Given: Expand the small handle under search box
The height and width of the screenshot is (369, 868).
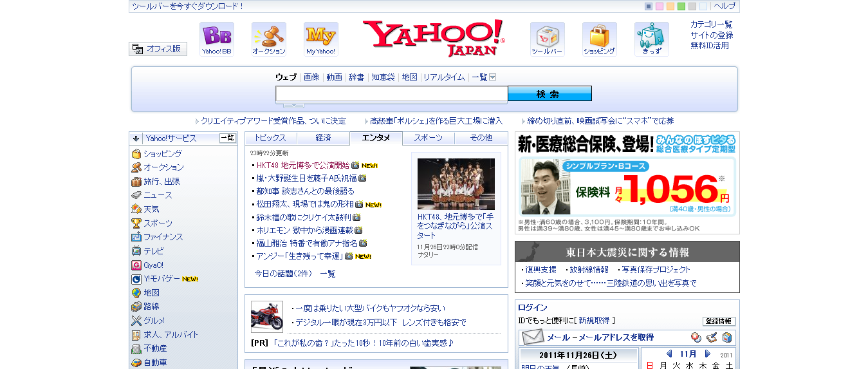Looking at the screenshot, I should [x=294, y=105].
